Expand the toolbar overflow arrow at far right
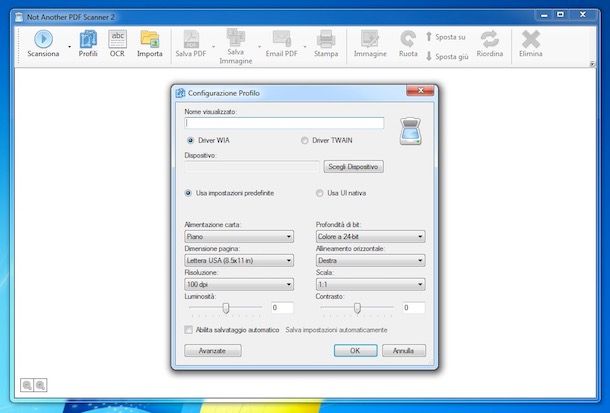Screen dimensions: 610x413 click(x=592, y=64)
